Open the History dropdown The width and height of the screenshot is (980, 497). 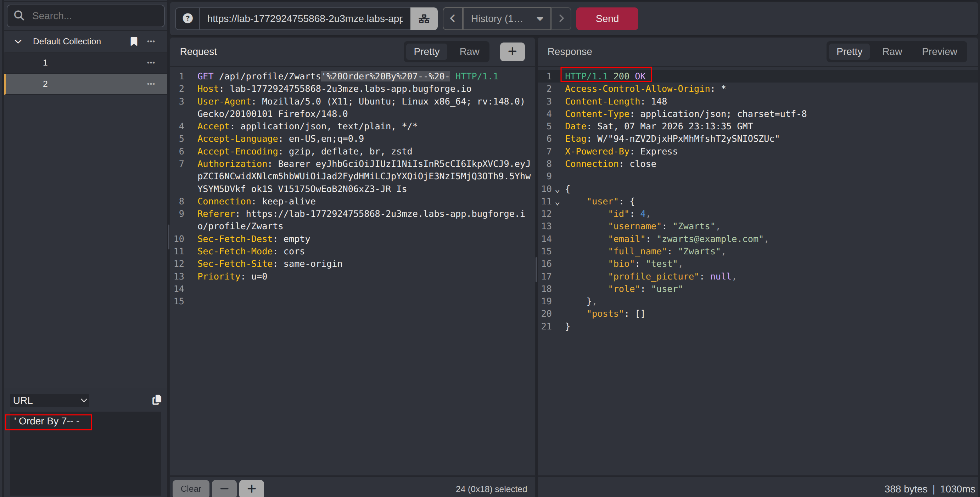pos(506,18)
